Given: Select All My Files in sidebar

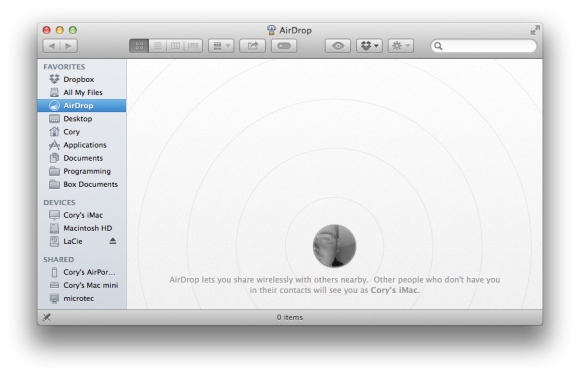Looking at the screenshot, I should point(82,92).
